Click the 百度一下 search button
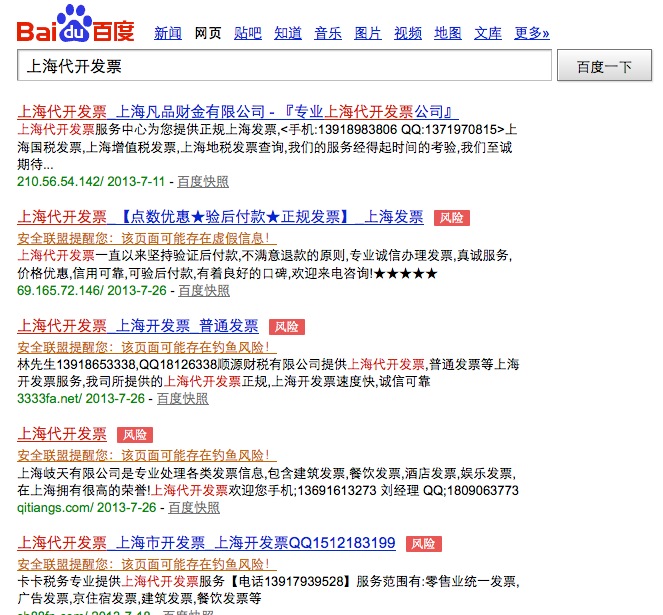Image resolution: width=663 pixels, height=615 pixels. point(604,66)
